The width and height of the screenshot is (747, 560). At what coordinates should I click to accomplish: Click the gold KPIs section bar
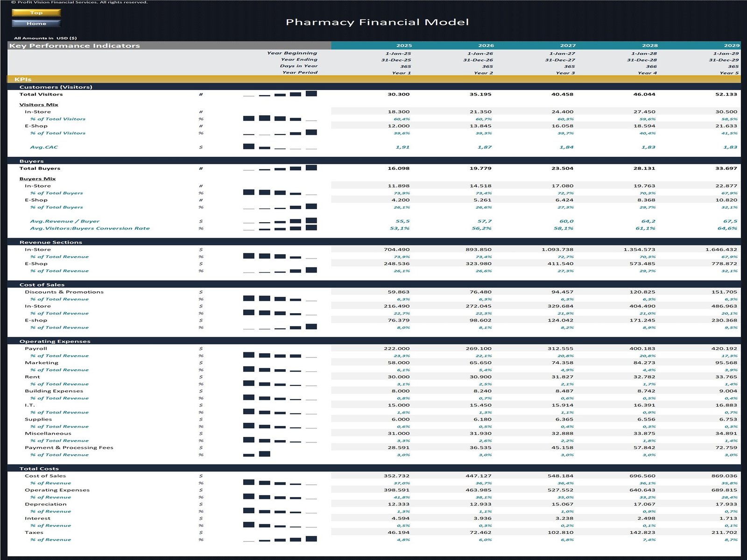tap(373, 79)
